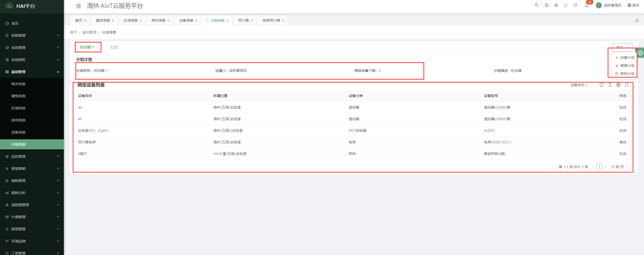Select 创建分组 from the menu

tap(625, 57)
